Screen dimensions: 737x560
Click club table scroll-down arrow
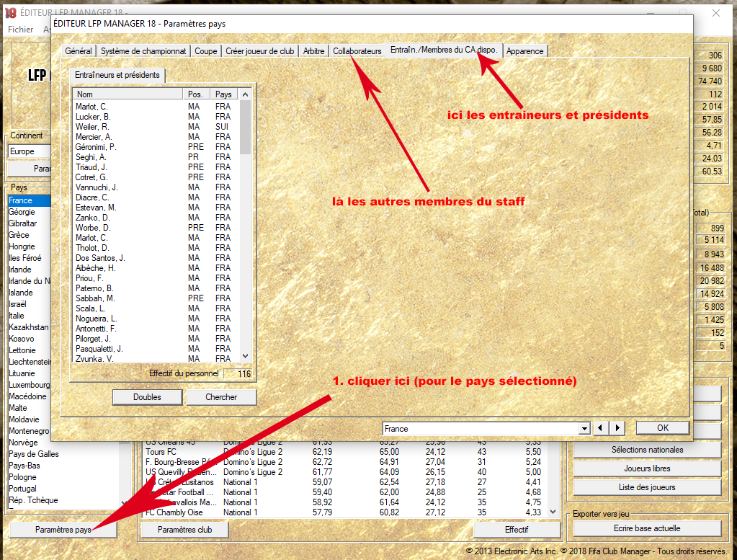(553, 512)
